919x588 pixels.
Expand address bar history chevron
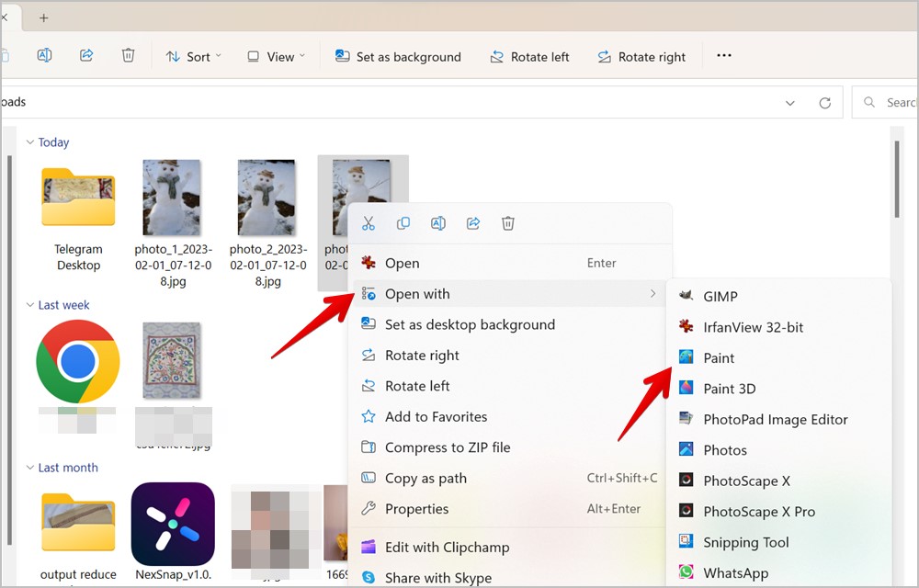[790, 103]
